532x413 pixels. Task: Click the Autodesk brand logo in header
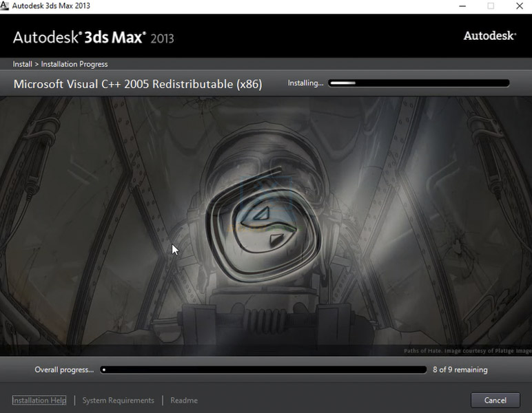tap(489, 36)
